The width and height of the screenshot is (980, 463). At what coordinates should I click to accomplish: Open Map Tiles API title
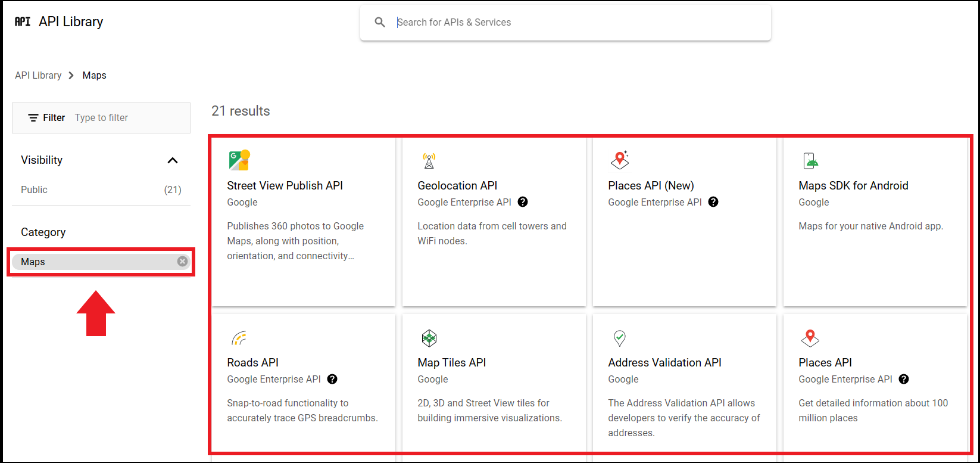tap(451, 362)
